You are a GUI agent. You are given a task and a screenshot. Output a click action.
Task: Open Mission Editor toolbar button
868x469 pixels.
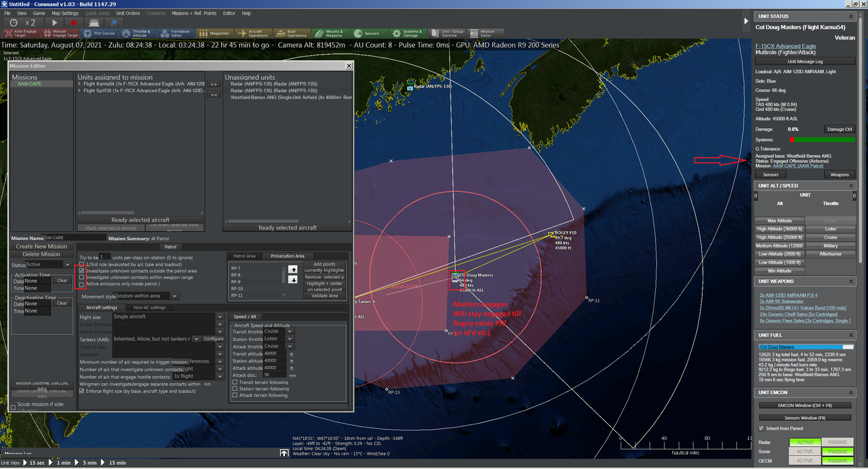[485, 33]
